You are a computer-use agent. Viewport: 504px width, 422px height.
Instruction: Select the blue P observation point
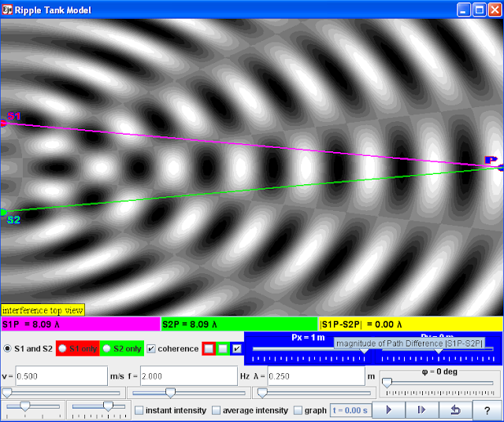point(501,168)
